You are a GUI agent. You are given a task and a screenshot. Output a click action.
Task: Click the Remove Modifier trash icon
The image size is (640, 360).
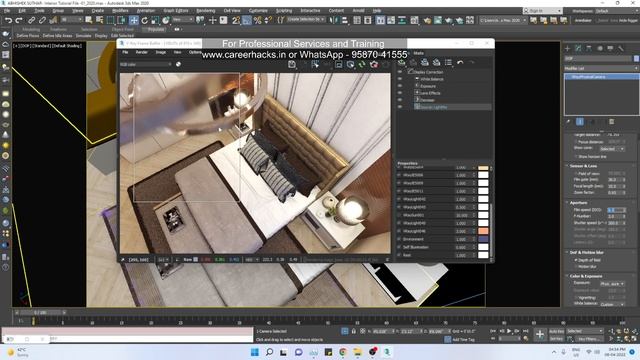coord(611,122)
